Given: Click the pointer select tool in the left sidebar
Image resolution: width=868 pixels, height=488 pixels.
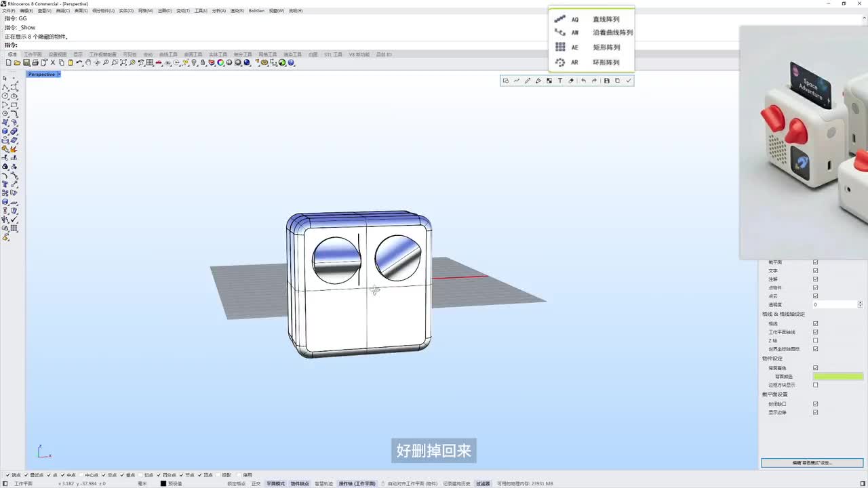Looking at the screenshot, I should coord(5,79).
